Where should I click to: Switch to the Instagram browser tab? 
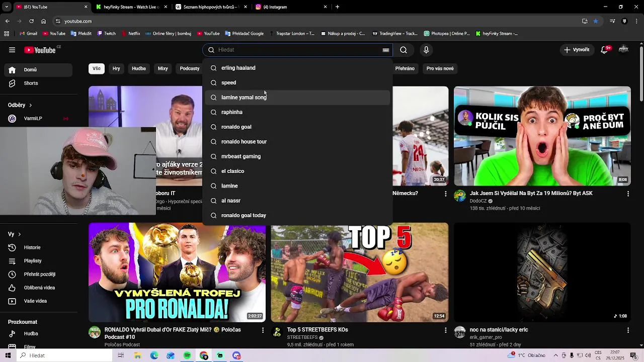[291, 7]
